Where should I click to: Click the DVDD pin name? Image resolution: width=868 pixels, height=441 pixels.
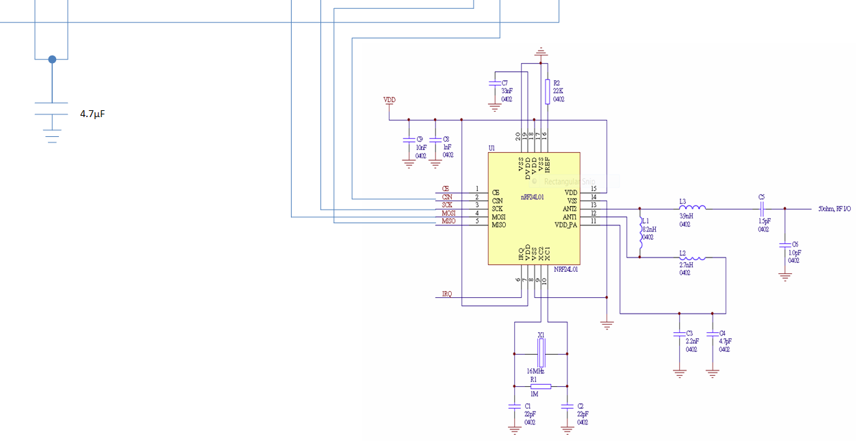527,167
